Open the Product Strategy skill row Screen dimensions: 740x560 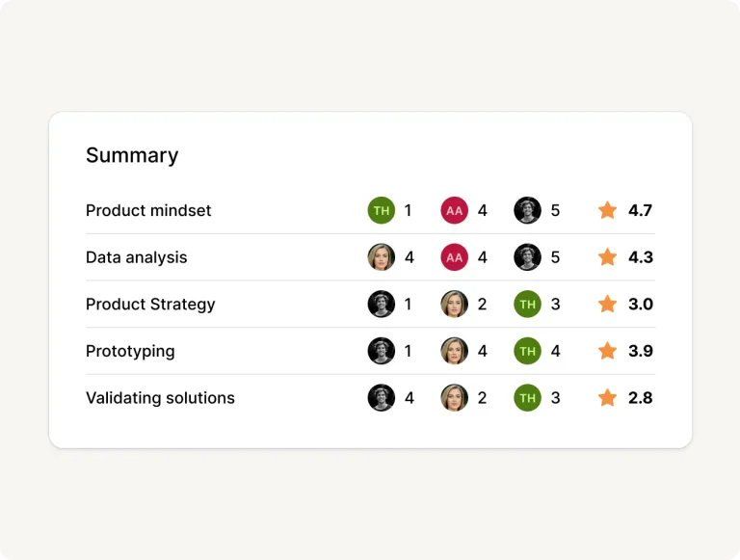(150, 305)
